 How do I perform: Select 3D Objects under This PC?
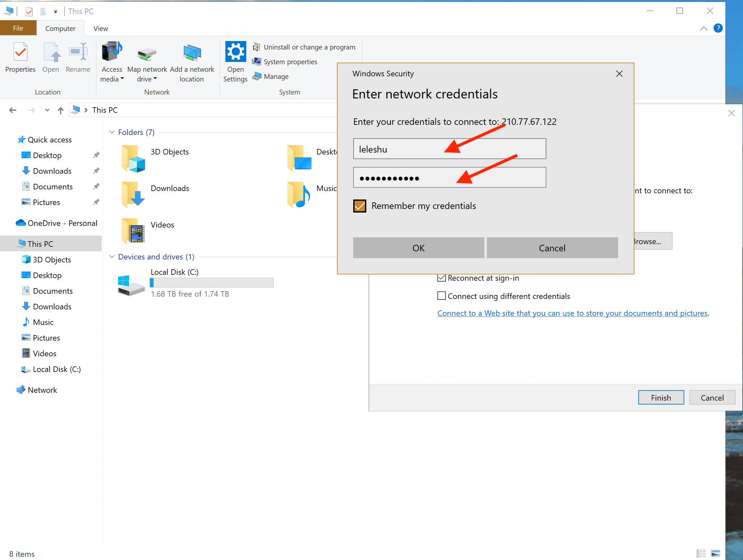point(52,259)
